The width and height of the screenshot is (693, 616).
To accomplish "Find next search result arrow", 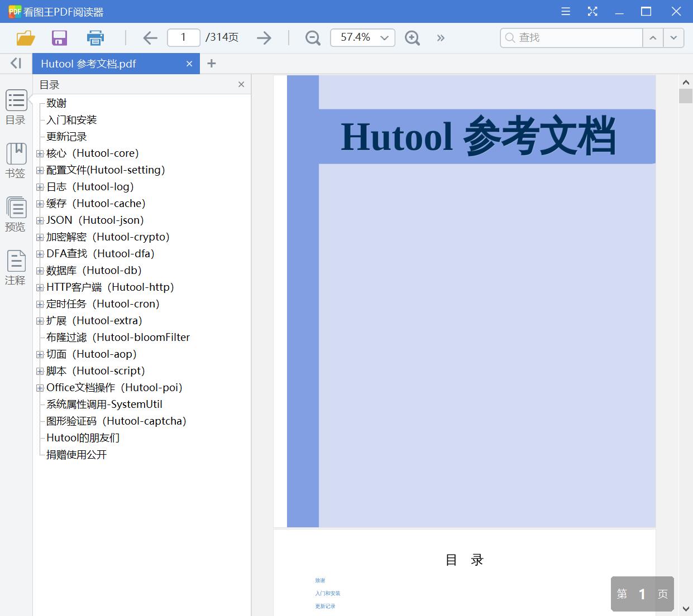I will (x=673, y=38).
